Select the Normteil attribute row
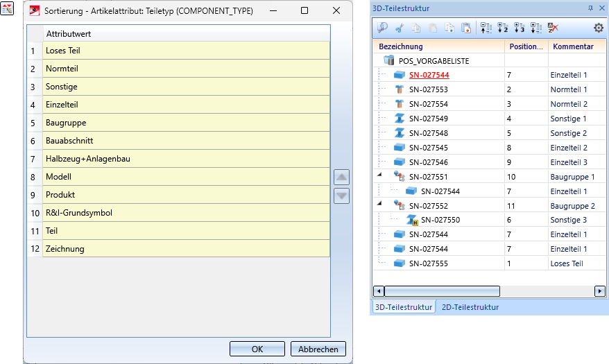 coord(187,69)
